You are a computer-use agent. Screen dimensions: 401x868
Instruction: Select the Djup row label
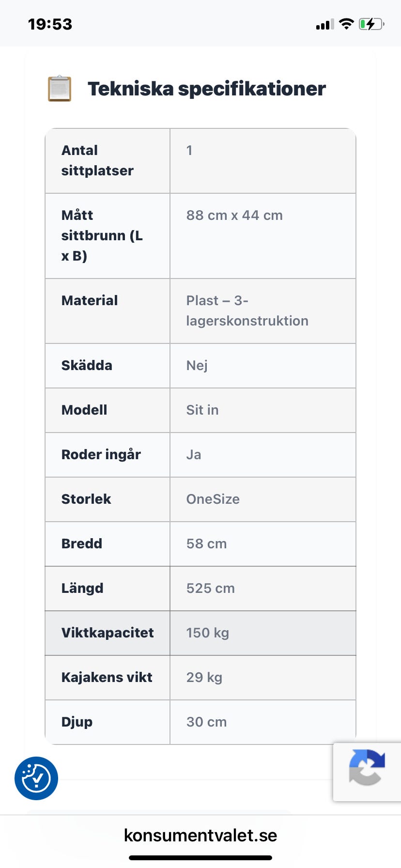click(x=77, y=722)
